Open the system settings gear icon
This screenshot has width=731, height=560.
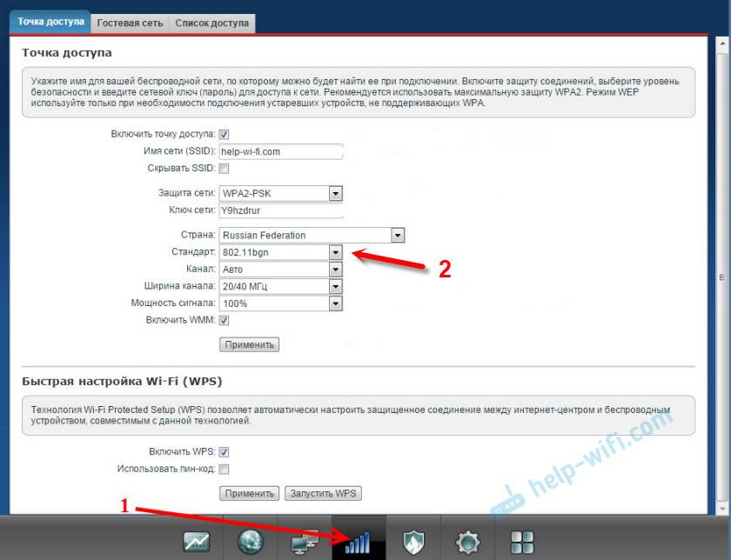tap(467, 543)
